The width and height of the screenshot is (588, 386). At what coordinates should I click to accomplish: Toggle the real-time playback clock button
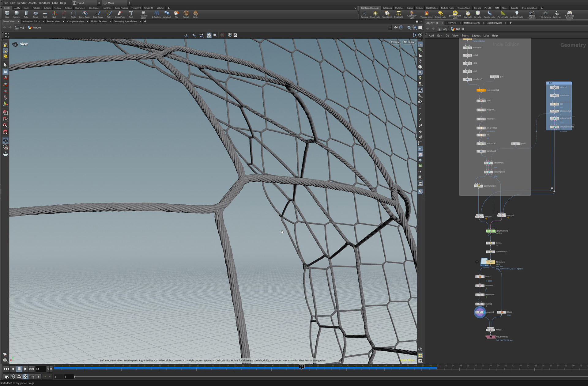click(25, 377)
